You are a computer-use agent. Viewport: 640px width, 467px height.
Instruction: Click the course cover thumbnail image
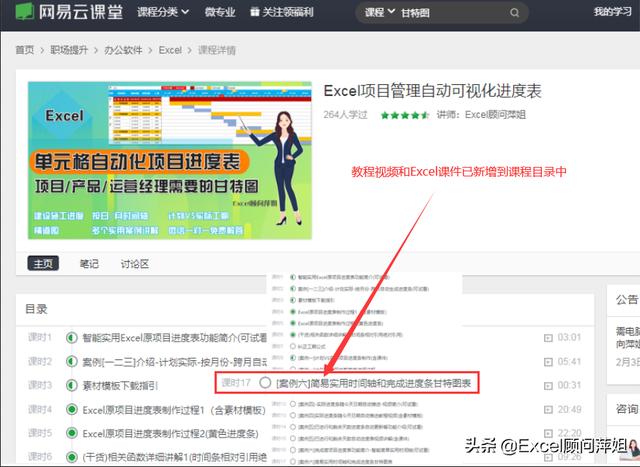[170, 160]
